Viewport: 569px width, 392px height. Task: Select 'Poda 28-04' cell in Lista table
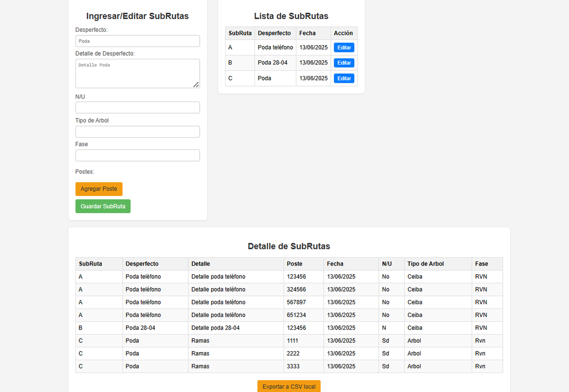click(x=275, y=63)
